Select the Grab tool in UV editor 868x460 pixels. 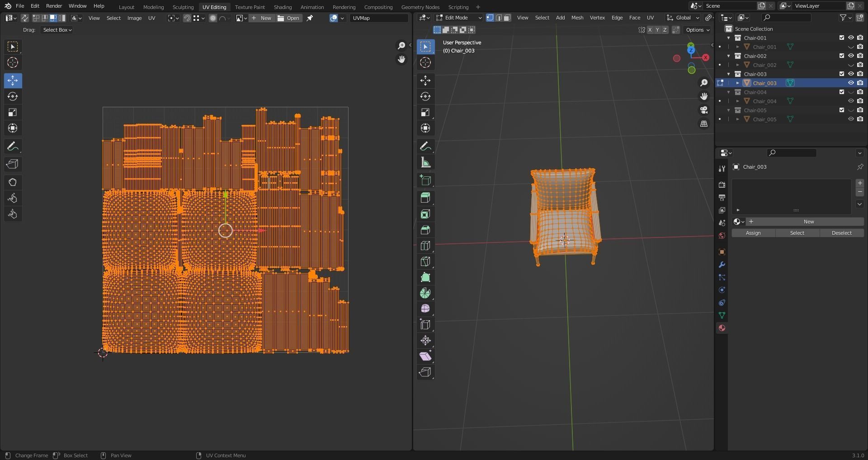pyautogui.click(x=13, y=182)
